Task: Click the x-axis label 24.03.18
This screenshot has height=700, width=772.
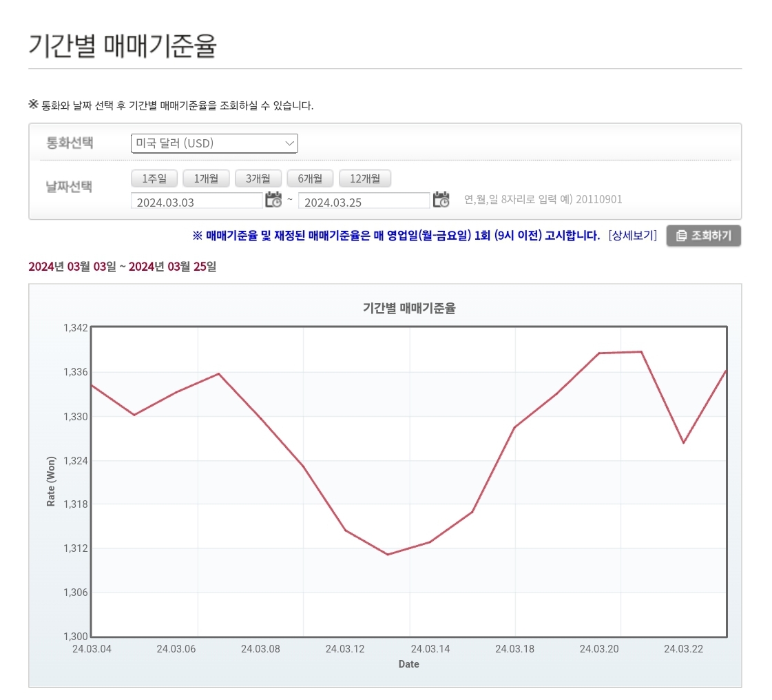Action: (514, 649)
